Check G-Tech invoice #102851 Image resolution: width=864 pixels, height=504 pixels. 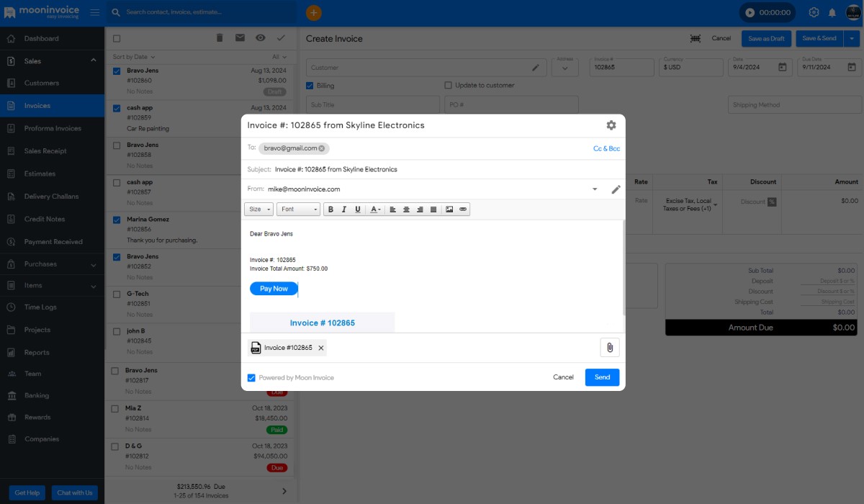pos(117,294)
